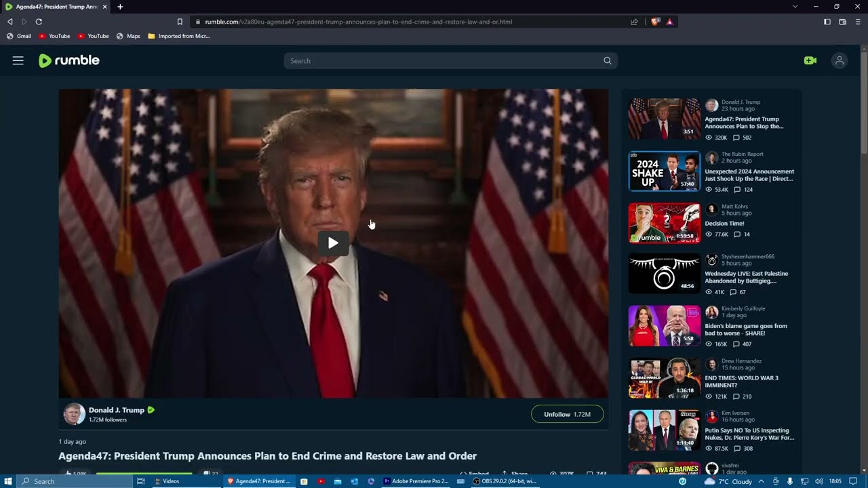The image size is (868, 488).
Task: Switch to Adobe Premiere Pro taskbar item
Action: (417, 481)
